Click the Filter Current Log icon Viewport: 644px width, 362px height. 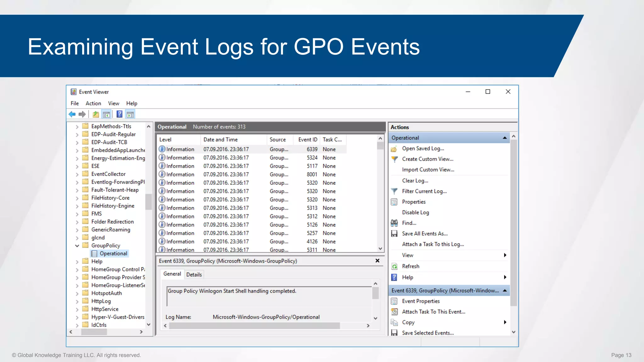point(394,191)
